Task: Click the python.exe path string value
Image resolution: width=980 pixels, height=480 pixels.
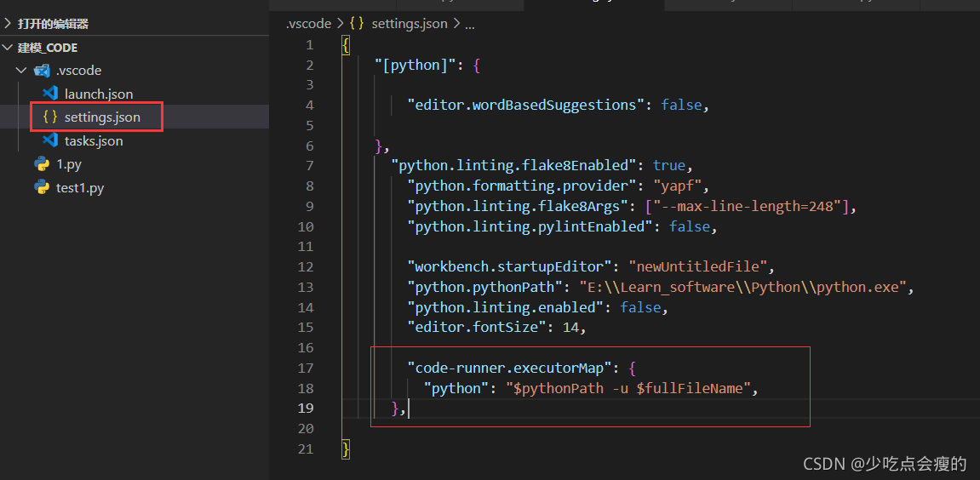Action: 743,288
